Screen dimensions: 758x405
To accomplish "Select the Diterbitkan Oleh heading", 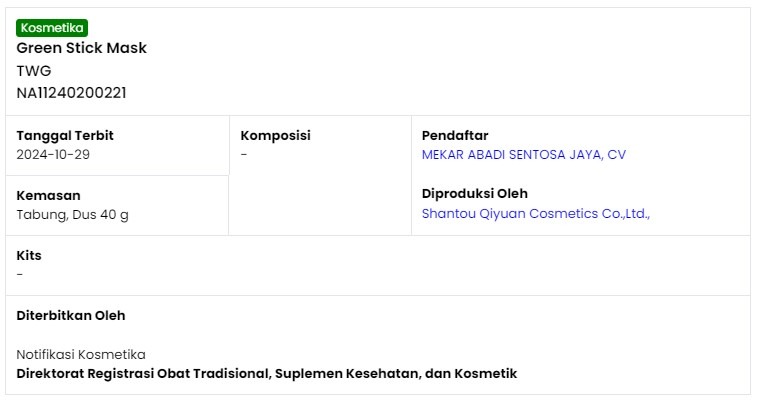I will pos(71,315).
